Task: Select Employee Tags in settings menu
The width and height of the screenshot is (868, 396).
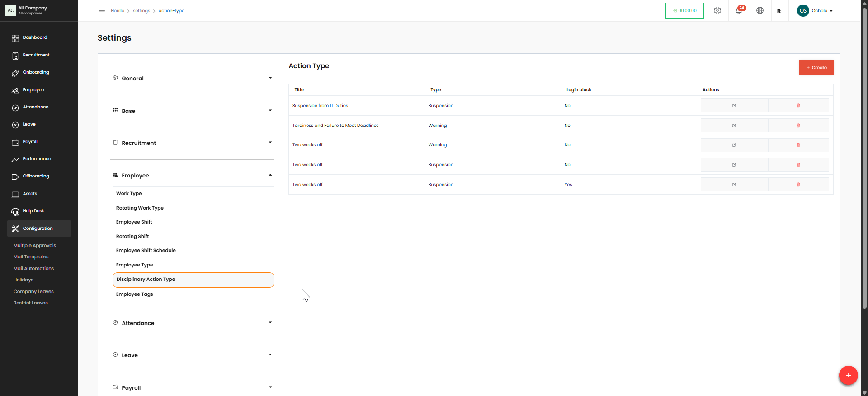Action: pyautogui.click(x=135, y=294)
